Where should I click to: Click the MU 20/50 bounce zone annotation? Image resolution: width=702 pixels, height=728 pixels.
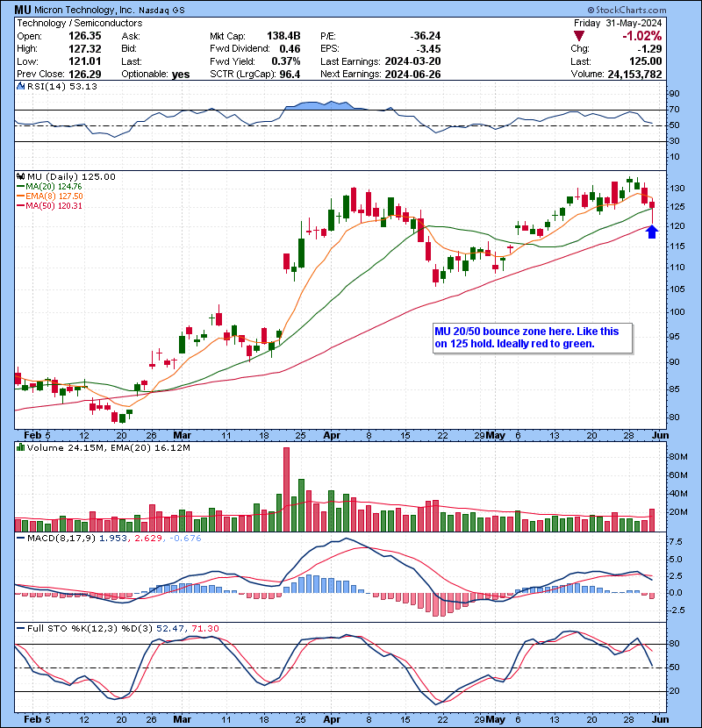533,338
